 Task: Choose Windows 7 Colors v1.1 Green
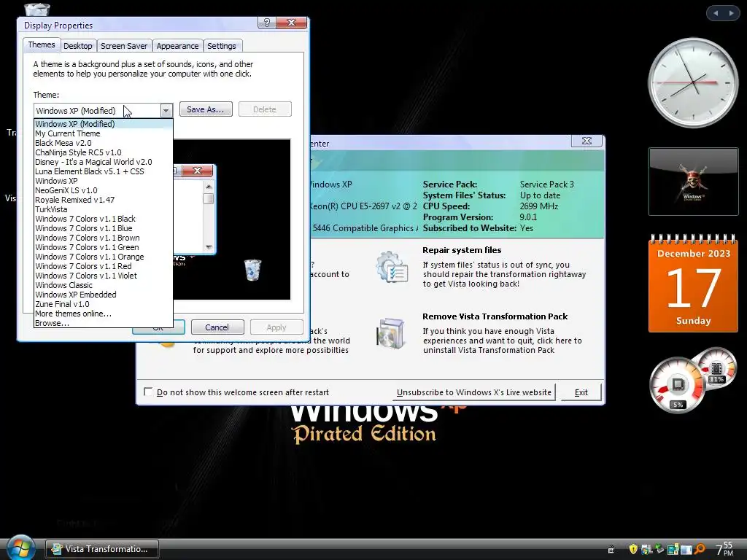click(104, 248)
